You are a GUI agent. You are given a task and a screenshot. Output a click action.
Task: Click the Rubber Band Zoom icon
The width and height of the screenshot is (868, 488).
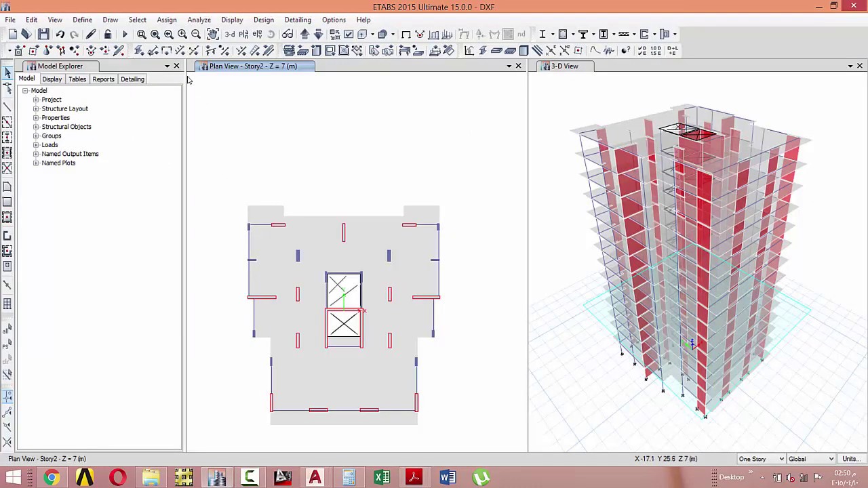142,34
